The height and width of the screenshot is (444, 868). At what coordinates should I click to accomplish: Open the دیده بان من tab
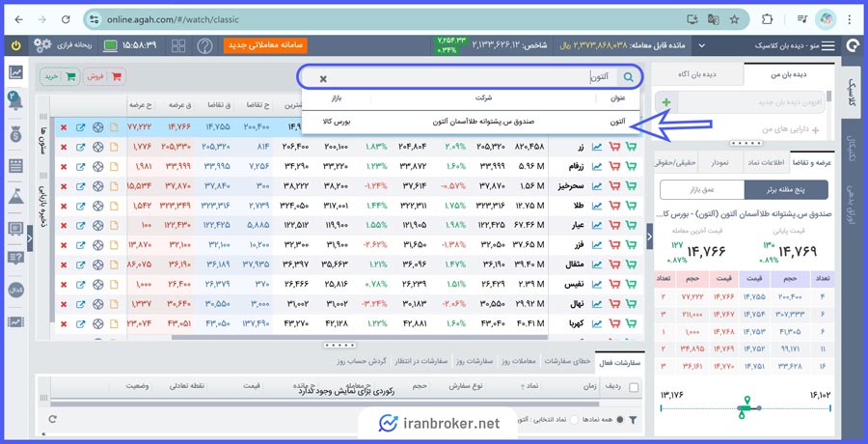tap(789, 74)
